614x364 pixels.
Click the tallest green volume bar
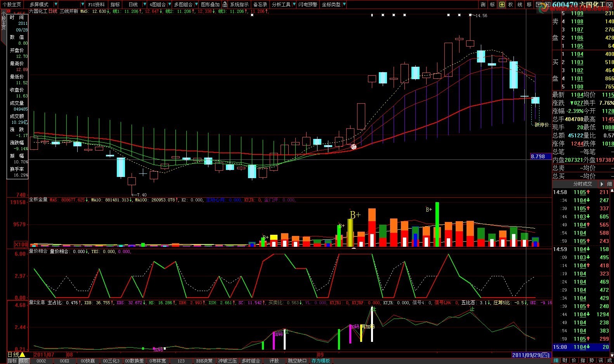tap(437, 224)
